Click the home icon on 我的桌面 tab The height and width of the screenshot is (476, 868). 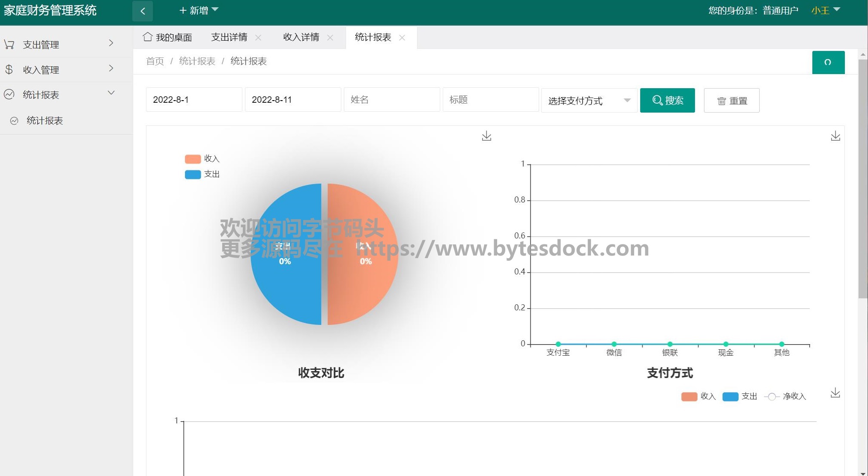coord(148,37)
